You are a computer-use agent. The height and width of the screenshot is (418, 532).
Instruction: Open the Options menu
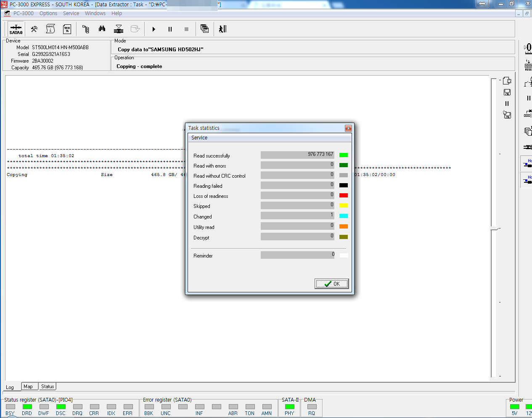click(48, 13)
